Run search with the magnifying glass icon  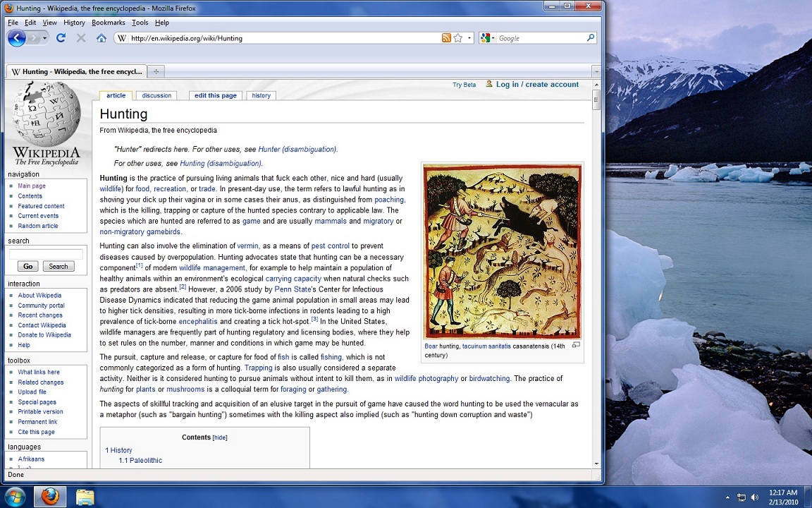(591, 38)
